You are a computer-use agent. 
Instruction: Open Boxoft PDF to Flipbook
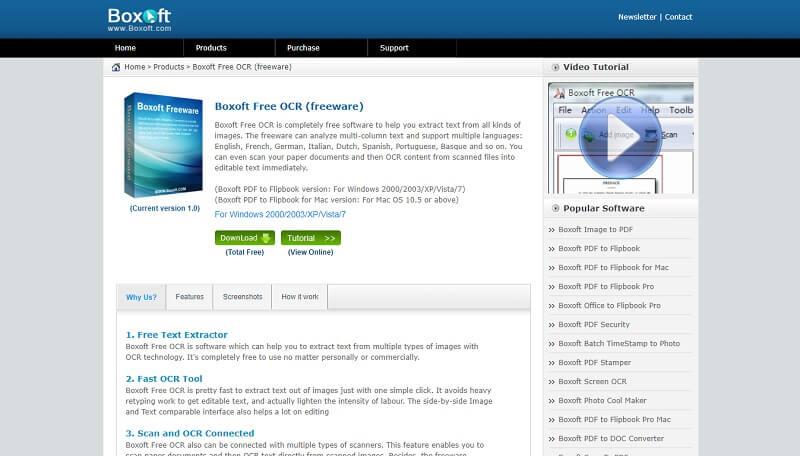[x=599, y=248]
